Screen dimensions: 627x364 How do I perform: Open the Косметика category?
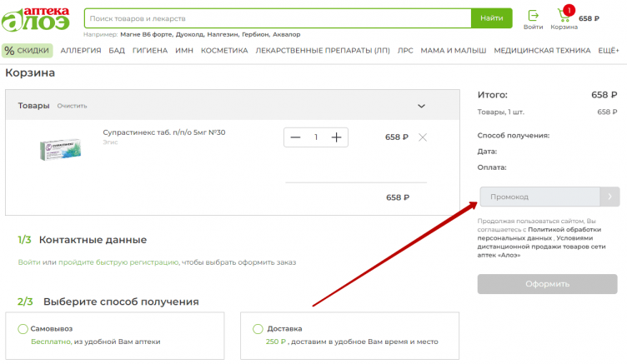224,51
